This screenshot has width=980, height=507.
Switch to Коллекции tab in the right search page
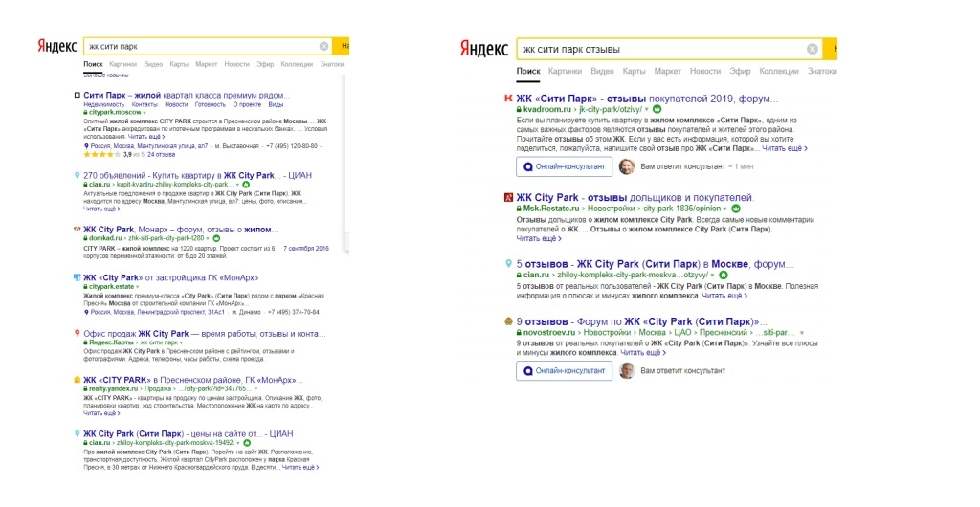[x=779, y=71]
